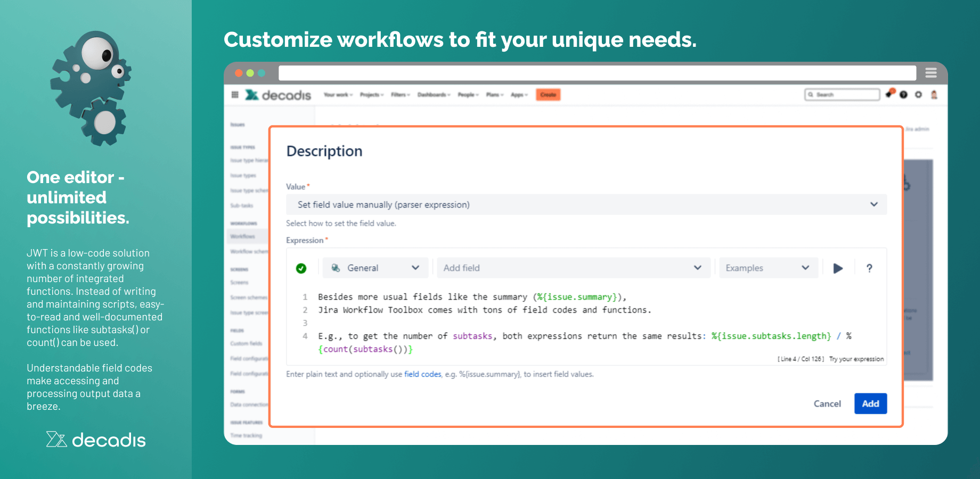Expand the Value dropdown for setting the field

pos(586,204)
